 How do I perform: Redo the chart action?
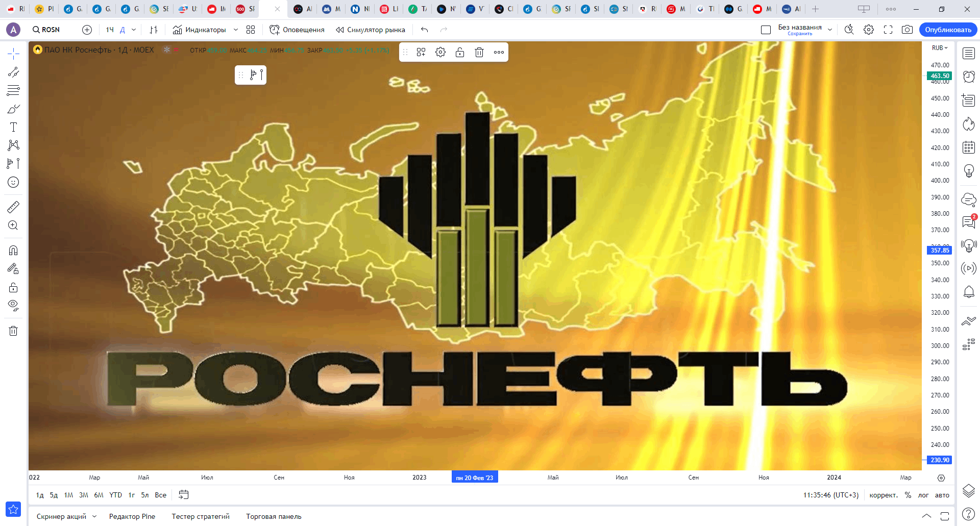coord(444,30)
